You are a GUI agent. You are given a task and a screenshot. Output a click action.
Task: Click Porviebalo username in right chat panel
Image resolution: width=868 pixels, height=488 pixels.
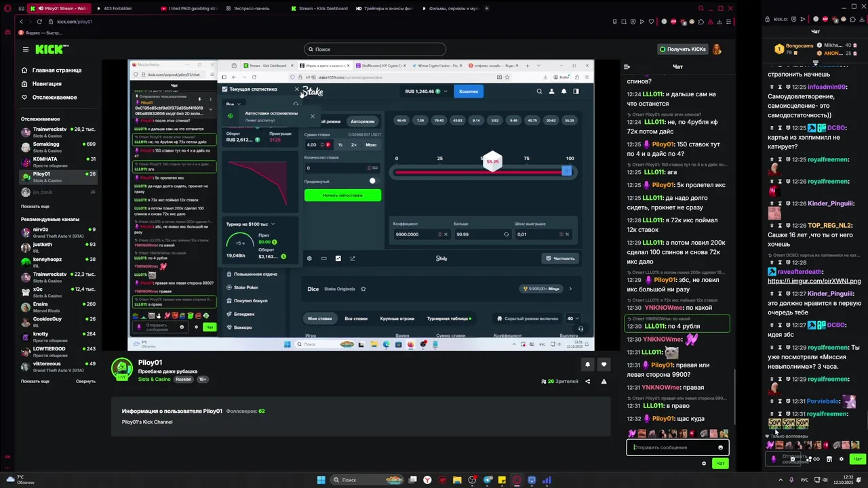tap(823, 401)
